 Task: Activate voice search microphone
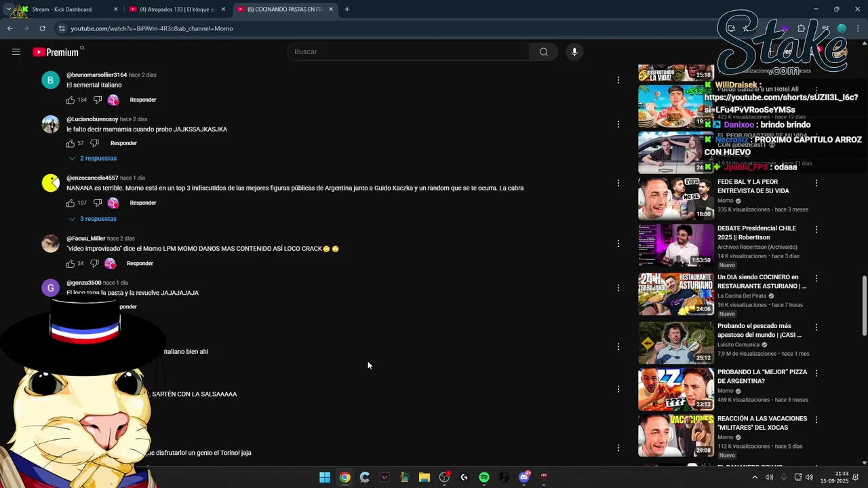(x=574, y=52)
